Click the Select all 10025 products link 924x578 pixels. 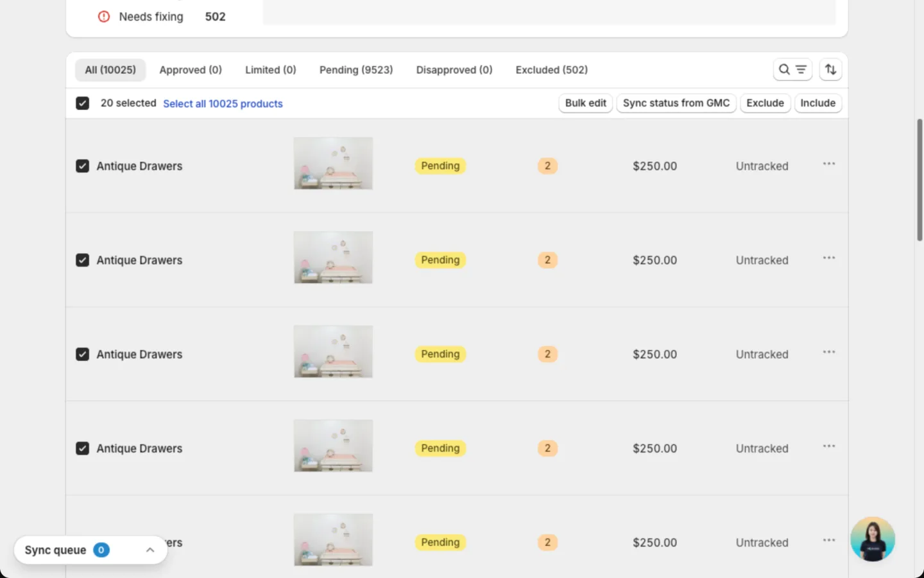[x=223, y=103]
